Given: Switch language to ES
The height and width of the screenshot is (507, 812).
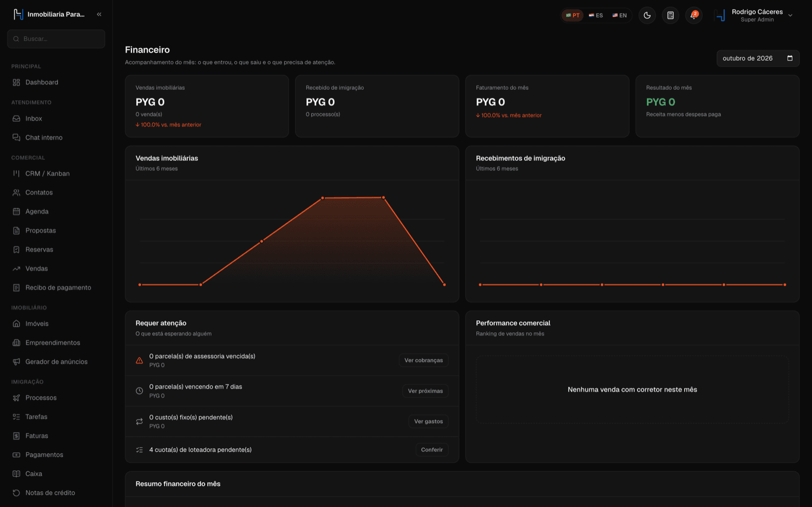Looking at the screenshot, I should (595, 15).
